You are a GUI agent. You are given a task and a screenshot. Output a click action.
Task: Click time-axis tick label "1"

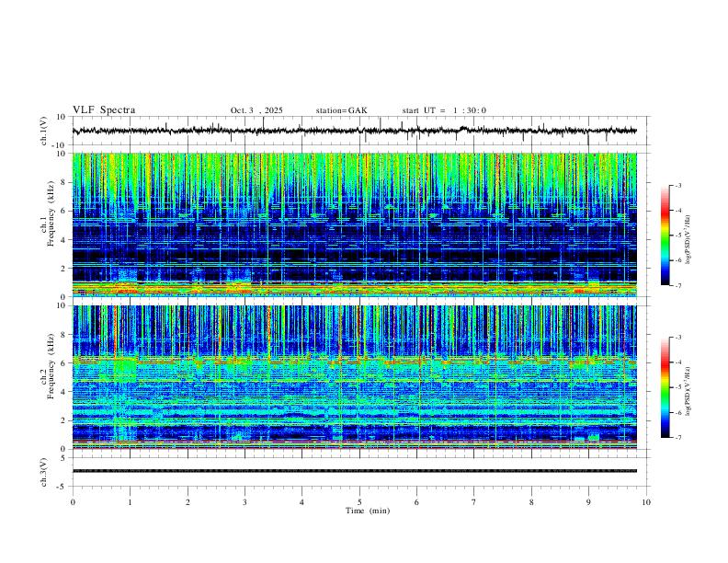130,502
